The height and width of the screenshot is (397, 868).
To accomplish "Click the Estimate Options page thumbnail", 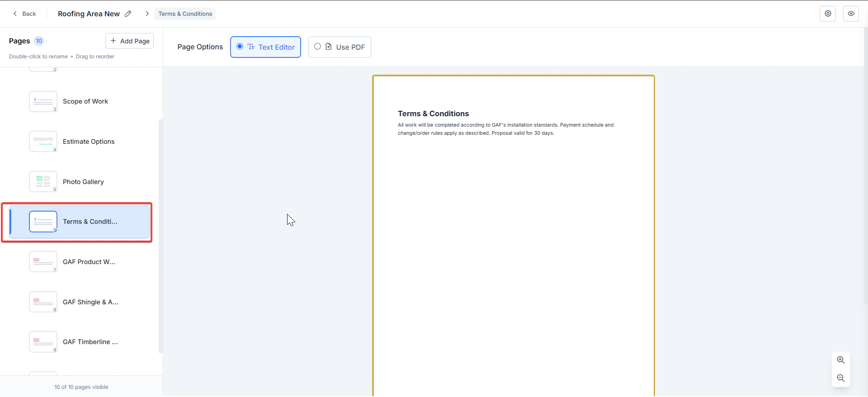I will 43,142.
